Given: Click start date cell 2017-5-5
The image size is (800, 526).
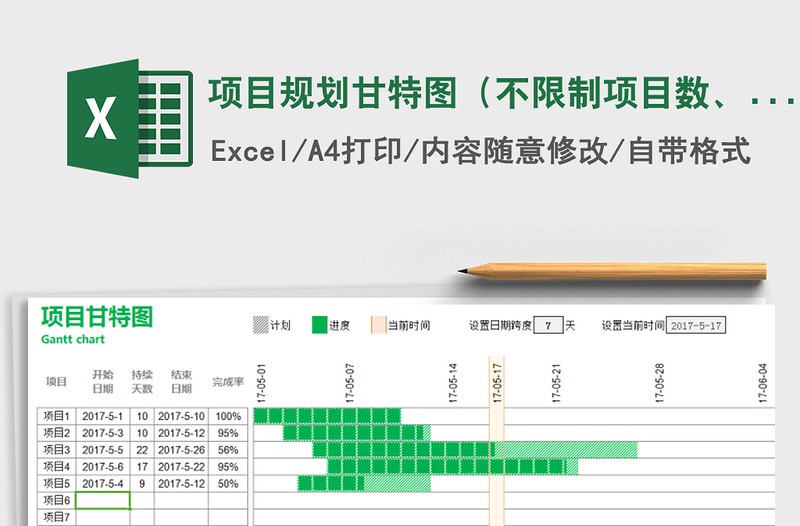Looking at the screenshot, I should point(103,449).
